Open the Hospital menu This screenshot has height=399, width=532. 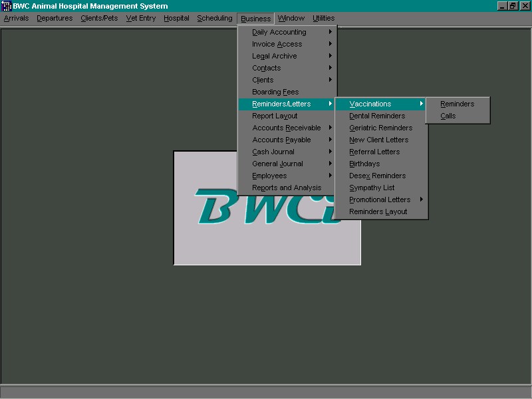point(176,19)
